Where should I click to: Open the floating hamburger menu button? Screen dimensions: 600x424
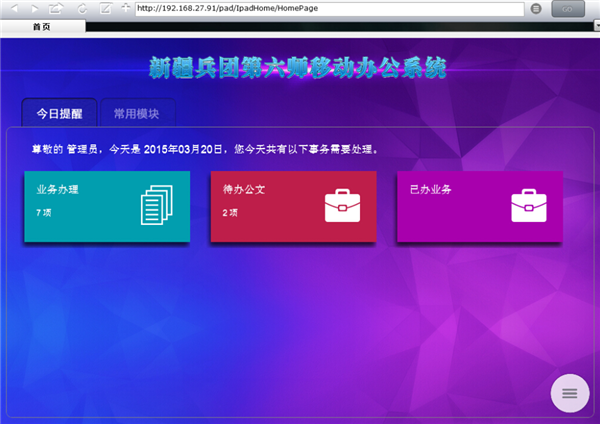[570, 393]
